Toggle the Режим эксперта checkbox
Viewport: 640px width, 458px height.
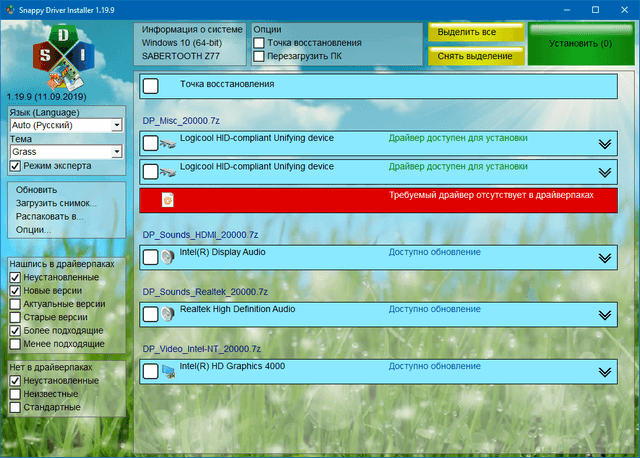(15, 166)
